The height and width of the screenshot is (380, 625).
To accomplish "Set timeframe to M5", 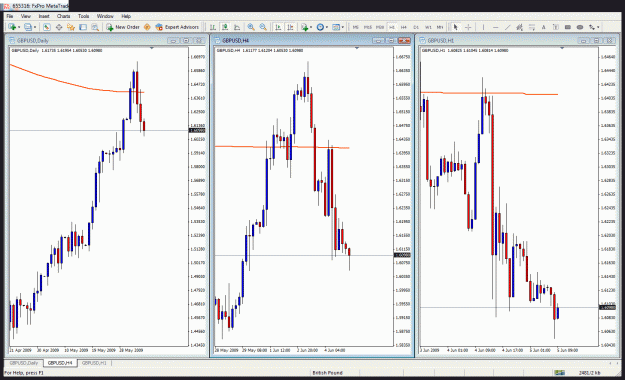I will click(x=356, y=27).
